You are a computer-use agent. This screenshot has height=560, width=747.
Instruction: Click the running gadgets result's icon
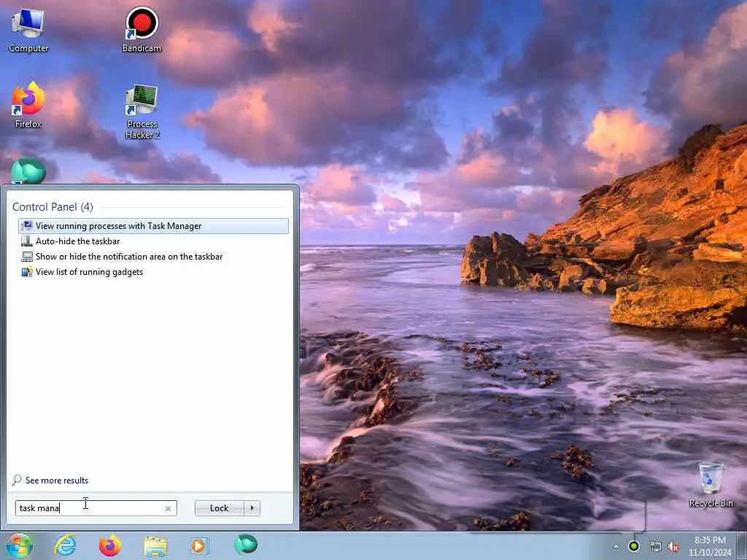27,272
